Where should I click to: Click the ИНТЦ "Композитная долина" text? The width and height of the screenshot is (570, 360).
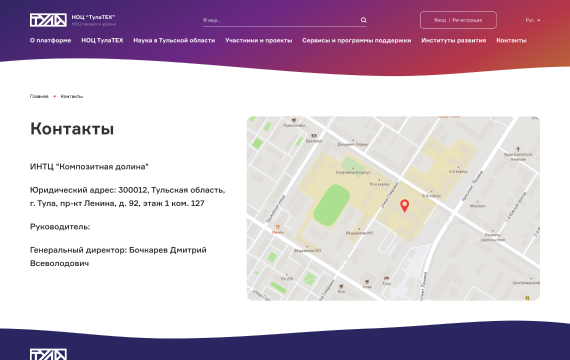pyautogui.click(x=89, y=167)
